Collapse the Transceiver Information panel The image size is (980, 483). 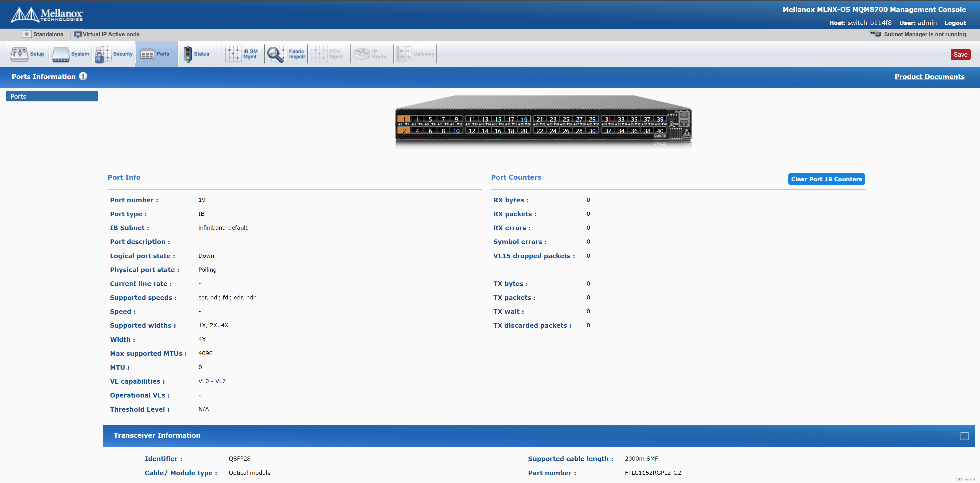pos(964,436)
